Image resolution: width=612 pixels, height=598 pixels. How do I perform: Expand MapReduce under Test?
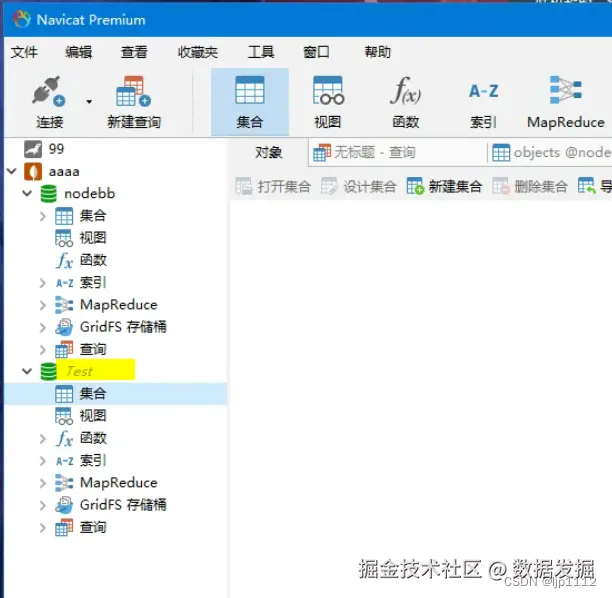43,483
